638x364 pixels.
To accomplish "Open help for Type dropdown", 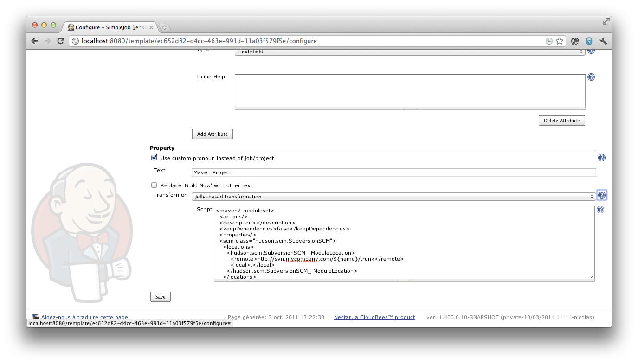I will [591, 51].
